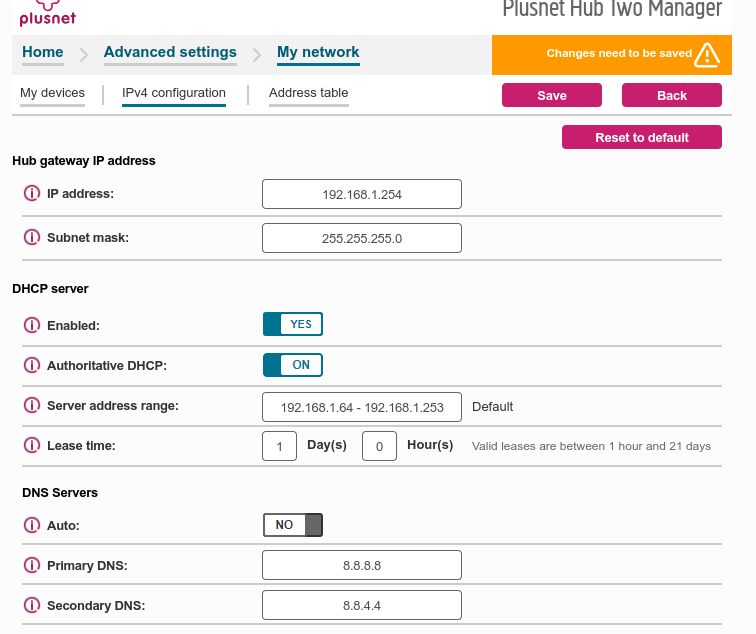Click the Back button
Screen dimensions: 756x634
[671, 95]
